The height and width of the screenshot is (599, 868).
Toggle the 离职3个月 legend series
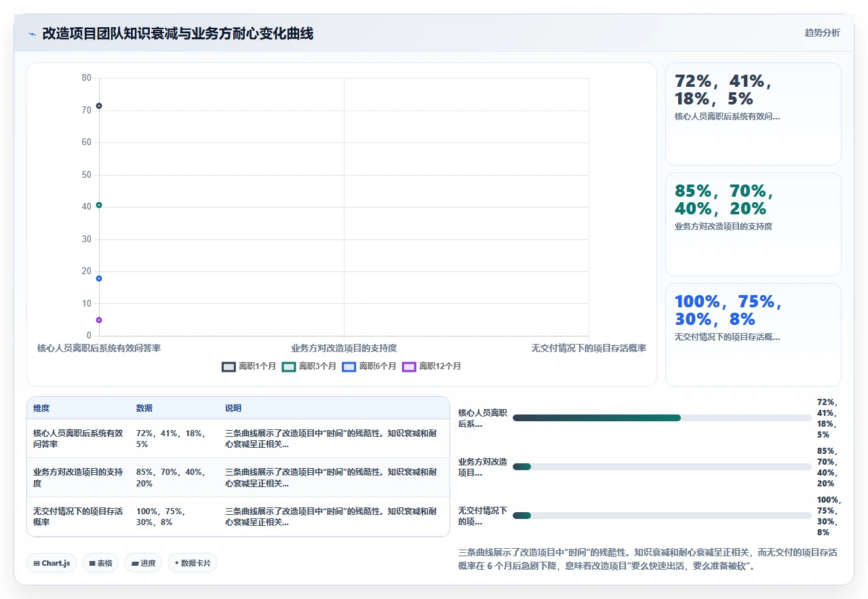(309, 366)
